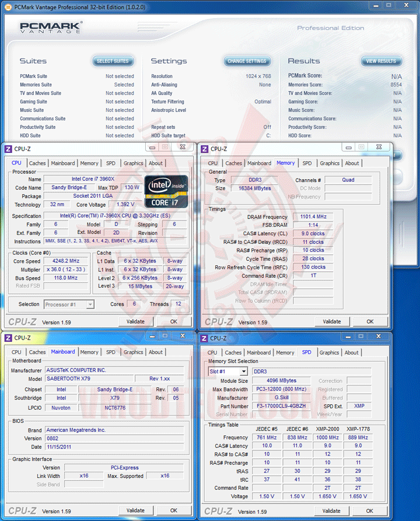Click Validate in the Memory tab window
Viewport: 420px width, 521px height.
332,321
